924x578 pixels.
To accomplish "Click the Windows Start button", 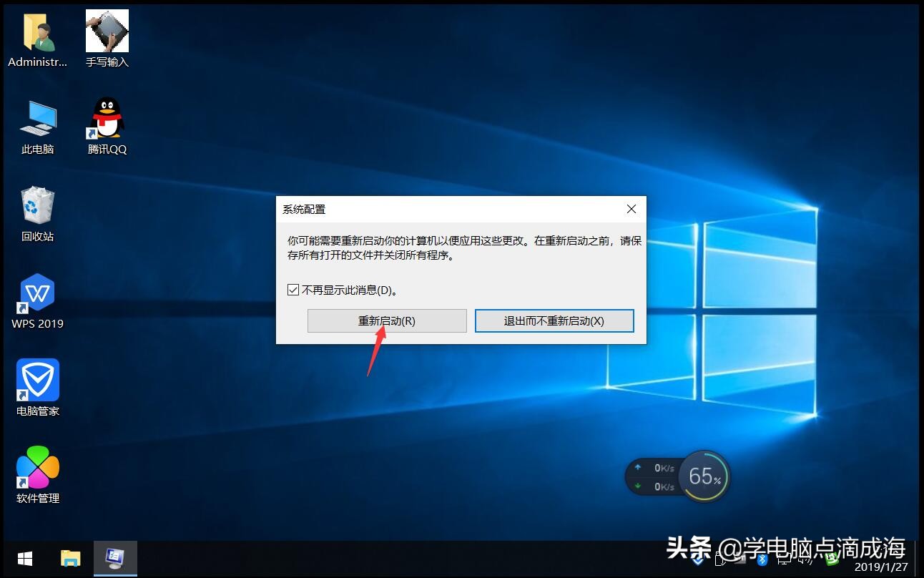I will point(24,558).
